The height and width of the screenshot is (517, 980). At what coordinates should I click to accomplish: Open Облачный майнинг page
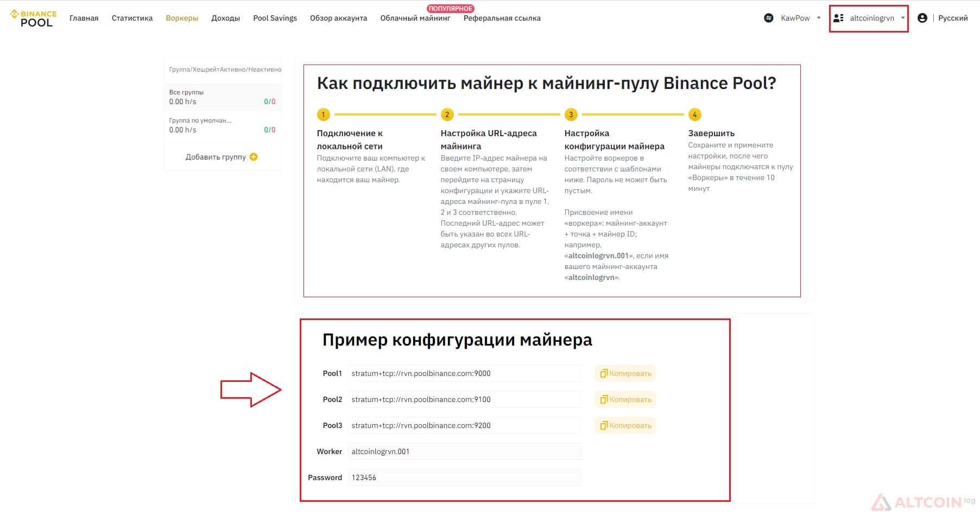(x=415, y=18)
